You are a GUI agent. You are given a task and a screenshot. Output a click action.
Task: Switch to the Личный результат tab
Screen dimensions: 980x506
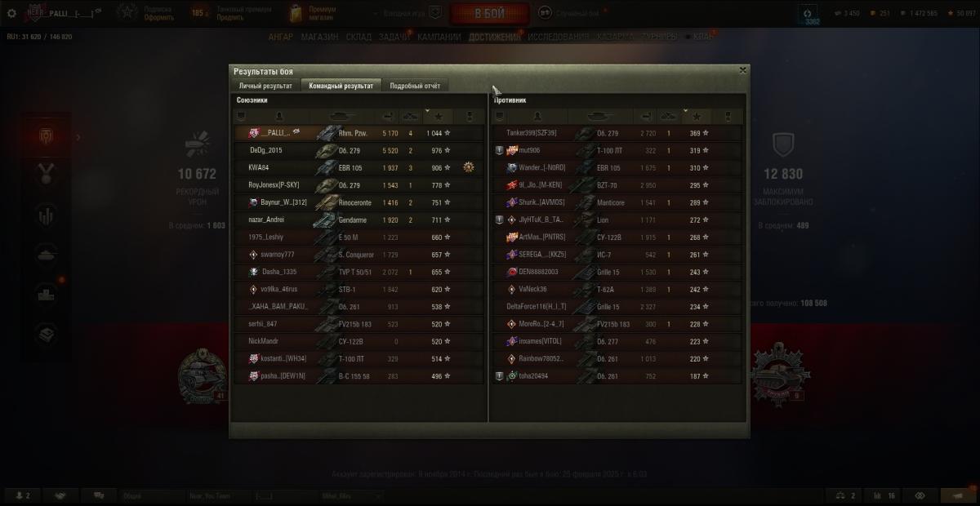pos(265,85)
